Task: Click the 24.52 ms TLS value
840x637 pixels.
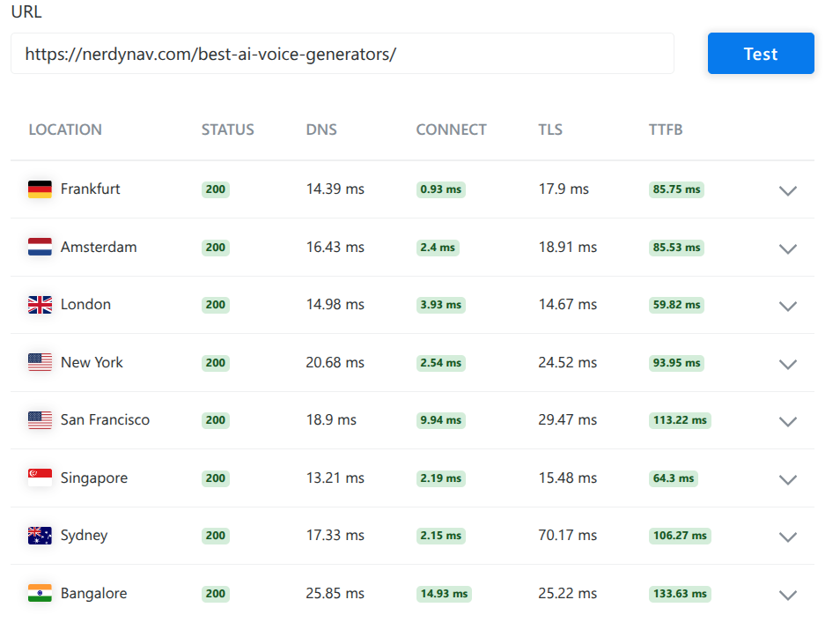Action: (567, 362)
